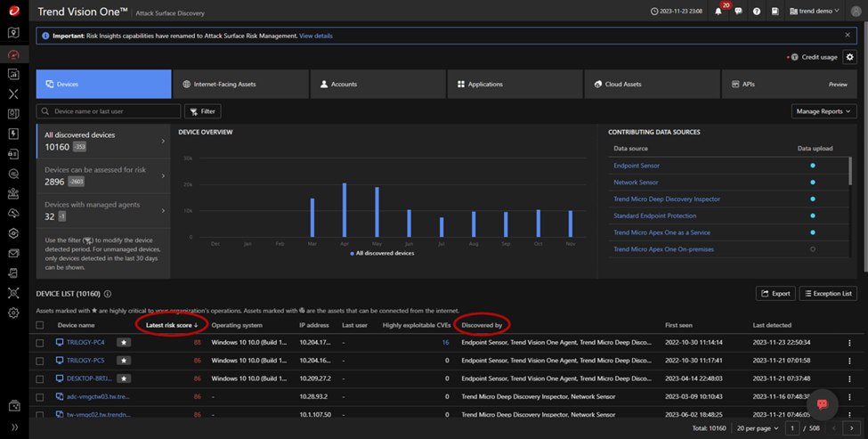Viewport: 868px width, 439px height.
Task: Open the X-shaped XDR icon in sidebar
Action: coord(14,93)
